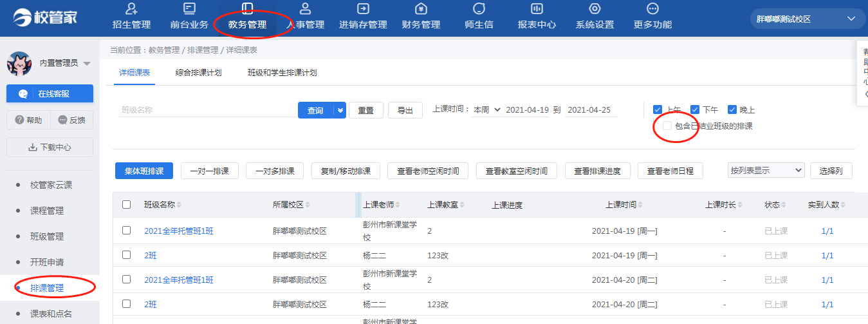Screen dimensions: 868x324
Task: Sort by 班级名称 column arrows
Action: click(x=179, y=205)
